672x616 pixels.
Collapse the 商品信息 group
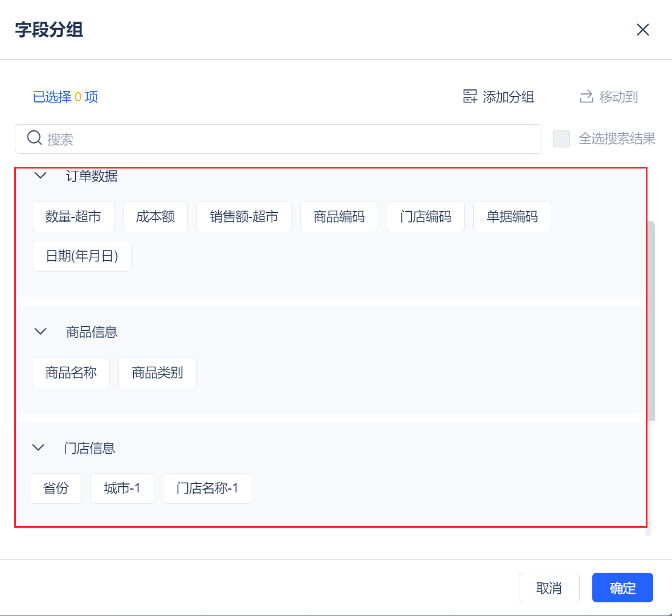[x=40, y=331]
